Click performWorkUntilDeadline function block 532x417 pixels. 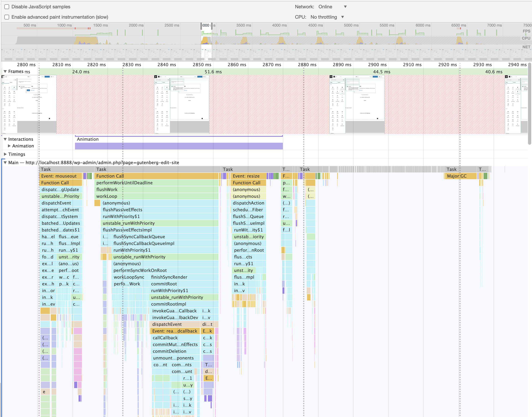click(x=156, y=183)
